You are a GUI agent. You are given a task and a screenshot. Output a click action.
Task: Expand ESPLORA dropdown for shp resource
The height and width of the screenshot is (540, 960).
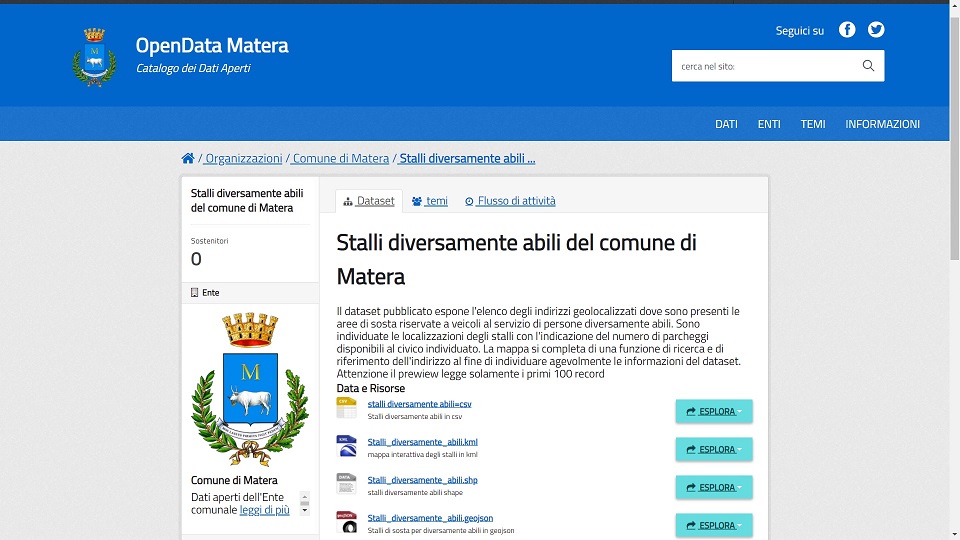tap(714, 487)
